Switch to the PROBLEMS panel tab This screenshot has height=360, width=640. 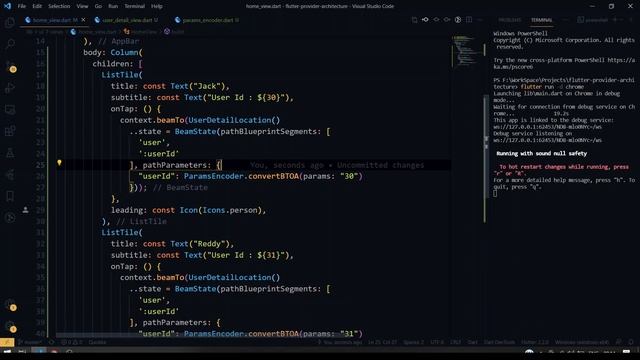[x=510, y=20]
